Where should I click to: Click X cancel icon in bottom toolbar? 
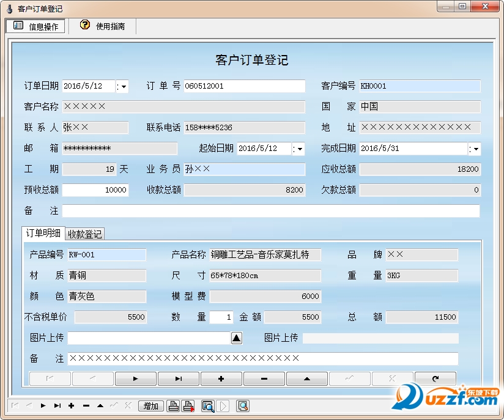pos(128,405)
